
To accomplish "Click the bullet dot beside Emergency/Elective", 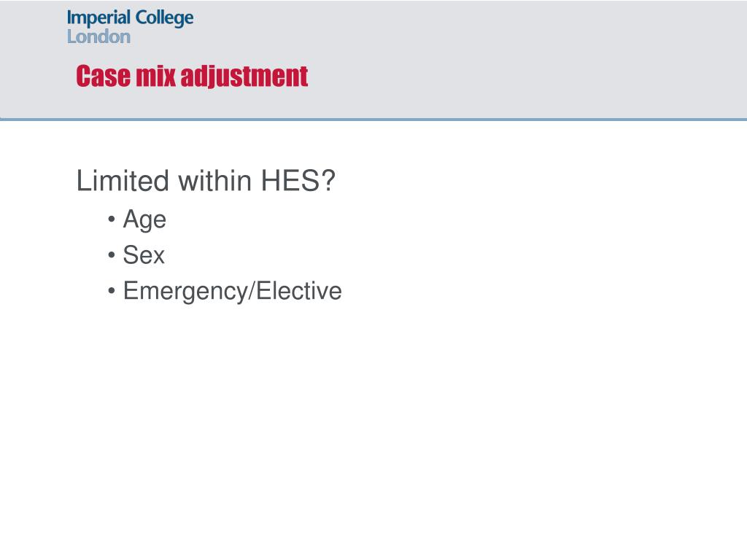I will (x=112, y=291).
